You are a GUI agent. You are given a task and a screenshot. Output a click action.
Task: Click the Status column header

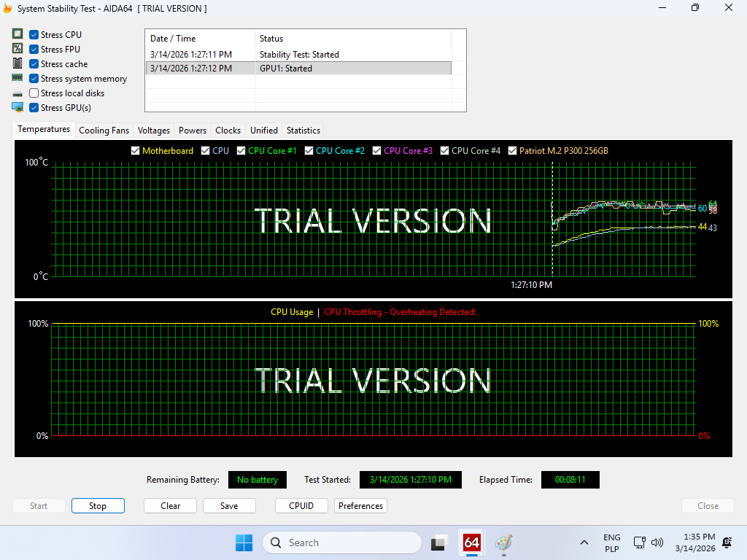click(x=353, y=39)
